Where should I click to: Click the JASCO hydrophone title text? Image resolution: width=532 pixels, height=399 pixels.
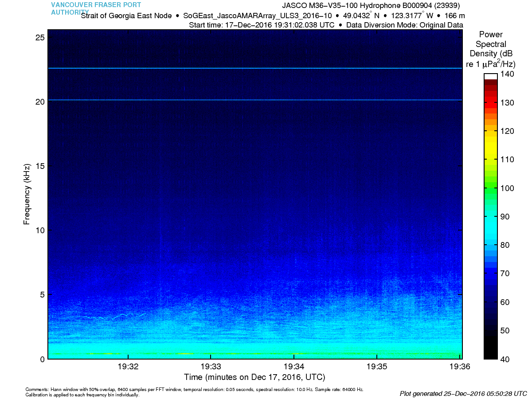coord(371,6)
